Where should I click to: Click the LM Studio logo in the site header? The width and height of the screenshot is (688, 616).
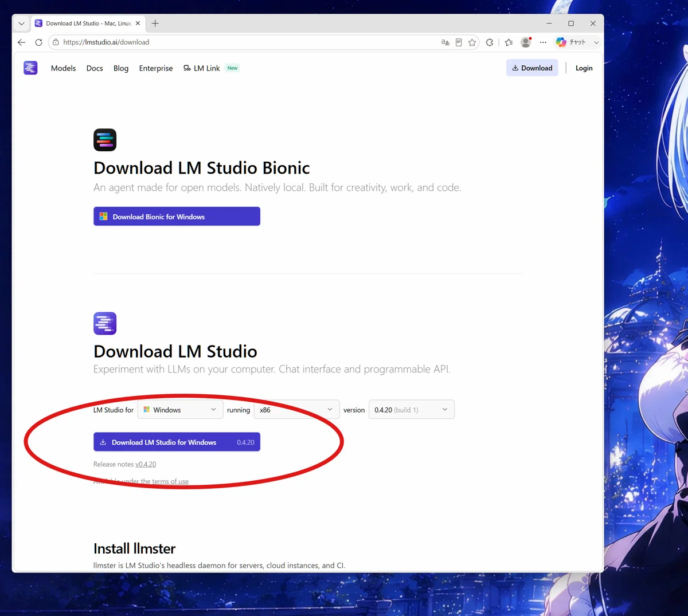coord(30,68)
